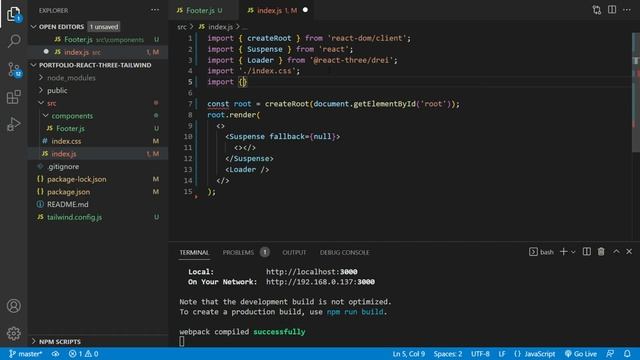Image resolution: width=640 pixels, height=360 pixels.
Task: Open the localhost:3000 terminal link
Action: 311,272
